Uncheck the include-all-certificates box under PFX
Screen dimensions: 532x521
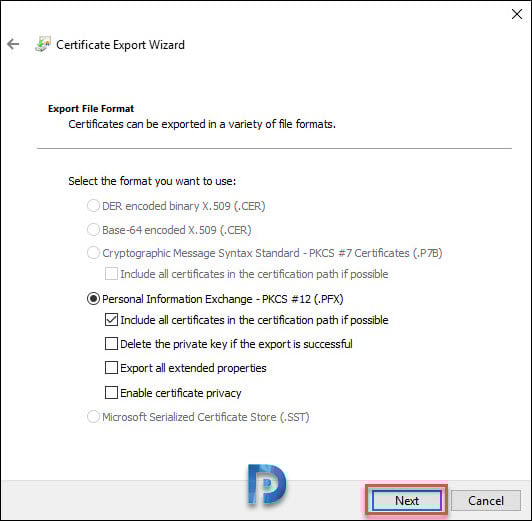tap(111, 320)
